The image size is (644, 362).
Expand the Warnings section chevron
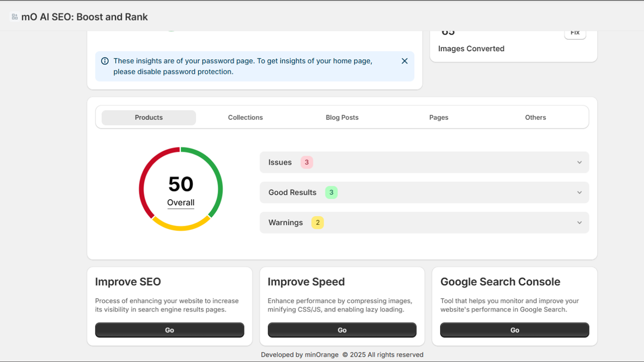click(579, 223)
